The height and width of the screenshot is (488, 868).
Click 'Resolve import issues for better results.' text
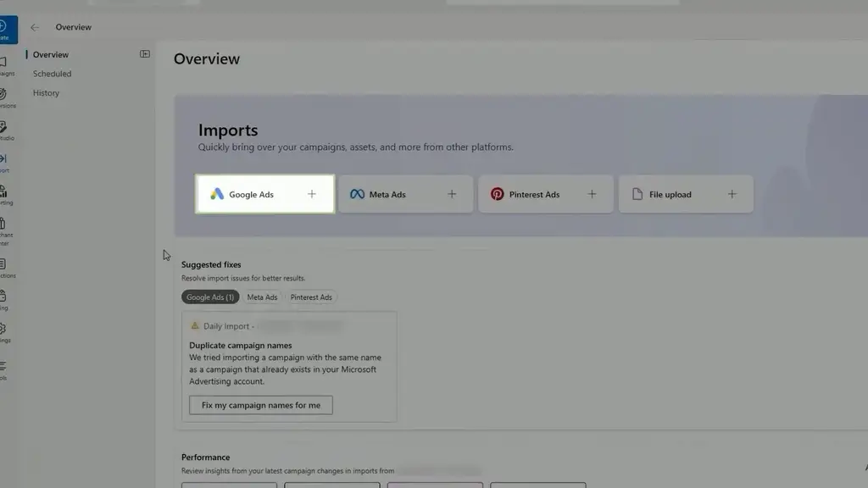pos(243,278)
